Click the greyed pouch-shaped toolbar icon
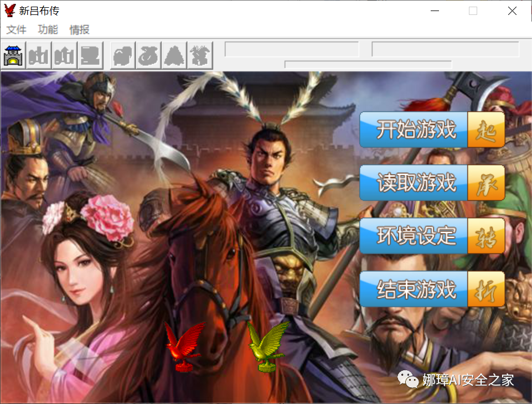Screen dimensions: 532x404 pyautogui.click(x=149, y=56)
